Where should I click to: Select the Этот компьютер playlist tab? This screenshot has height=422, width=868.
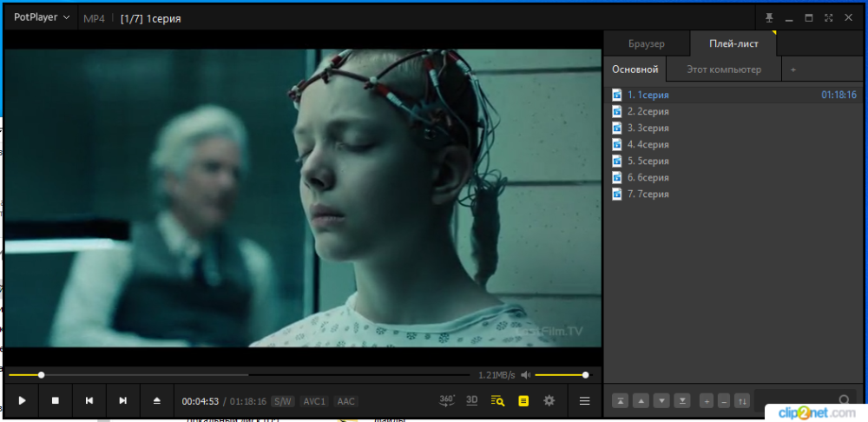tap(724, 69)
